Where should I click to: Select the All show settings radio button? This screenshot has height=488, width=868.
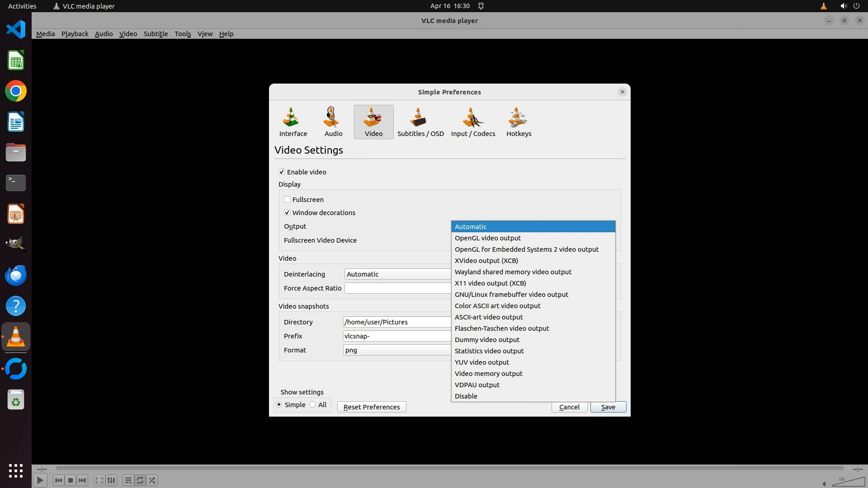[x=312, y=405]
